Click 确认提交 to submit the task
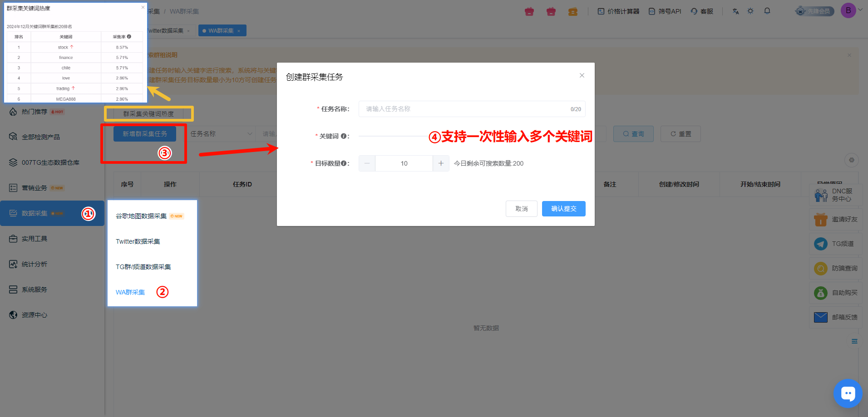Viewport: 868px width, 417px height. pyautogui.click(x=563, y=209)
